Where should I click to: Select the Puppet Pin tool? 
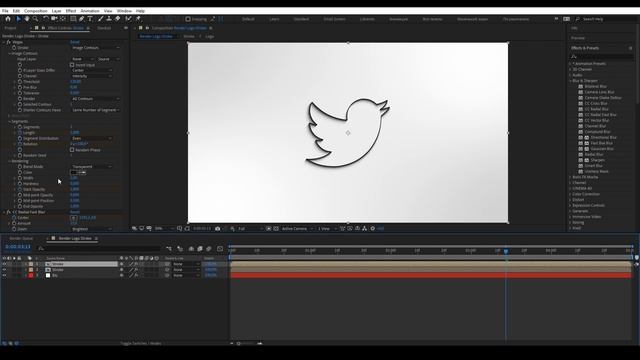(138, 19)
